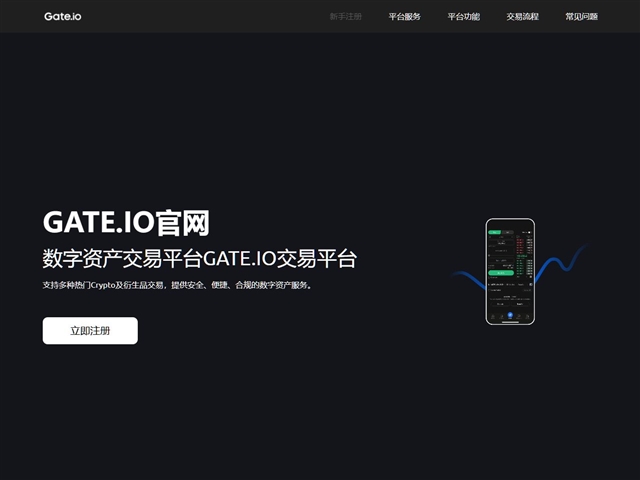The image size is (640, 480).
Task: Click the red order book prices on phone
Action: click(x=522, y=243)
